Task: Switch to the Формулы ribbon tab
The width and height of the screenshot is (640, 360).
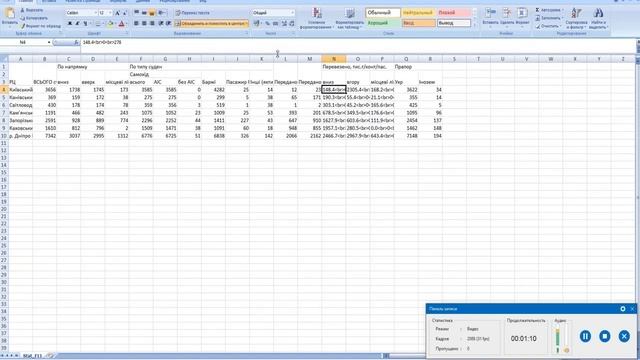Action: tap(118, 1)
